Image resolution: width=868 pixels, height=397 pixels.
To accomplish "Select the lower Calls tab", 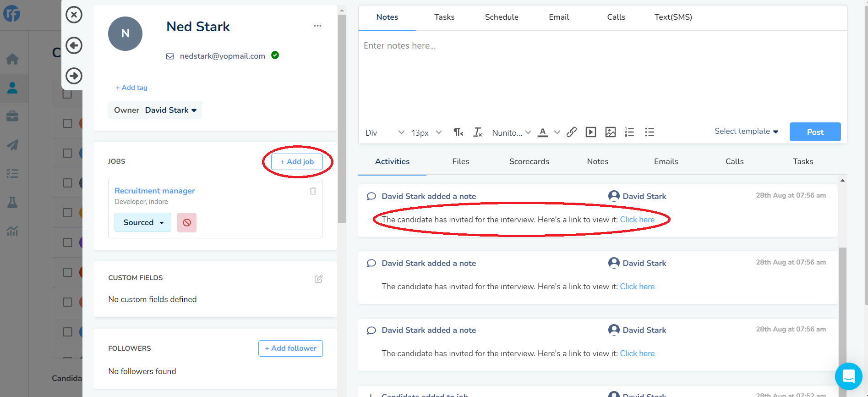I will (x=735, y=161).
